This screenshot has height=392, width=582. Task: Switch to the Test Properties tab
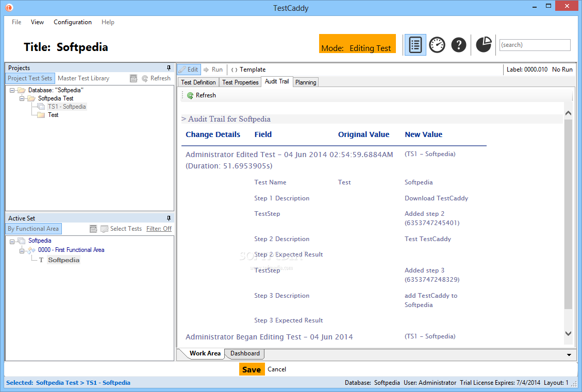[x=240, y=82]
